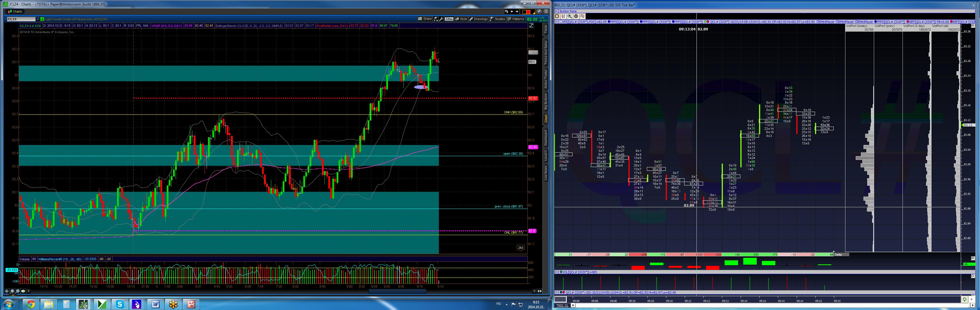
Task: Click the HU language indicator in taskbar
Action: pos(499,303)
